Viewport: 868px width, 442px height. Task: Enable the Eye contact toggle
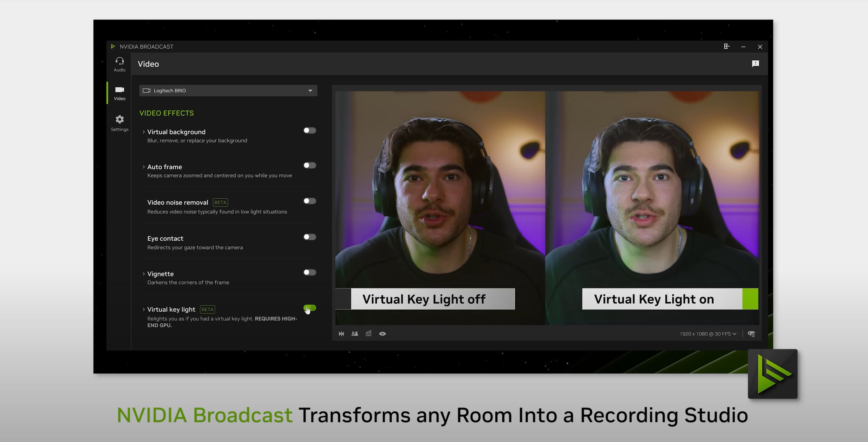click(x=310, y=237)
